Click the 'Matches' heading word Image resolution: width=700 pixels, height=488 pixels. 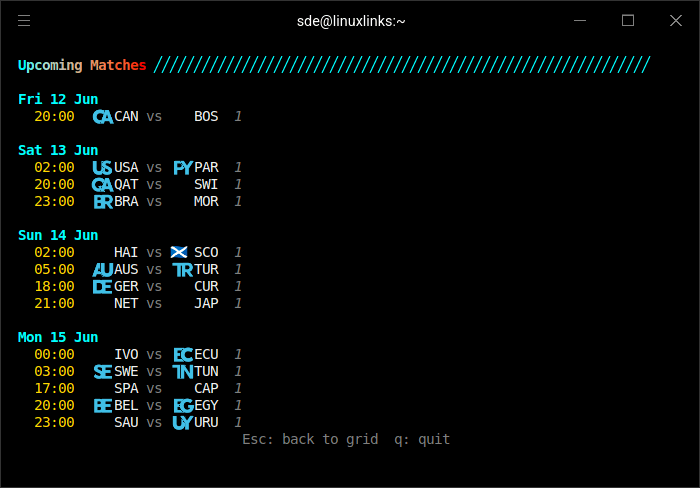(118, 65)
